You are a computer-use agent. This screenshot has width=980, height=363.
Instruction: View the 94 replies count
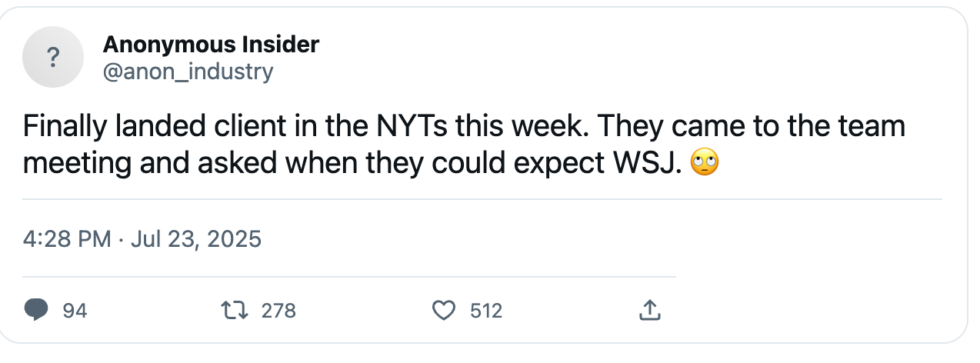click(x=75, y=311)
